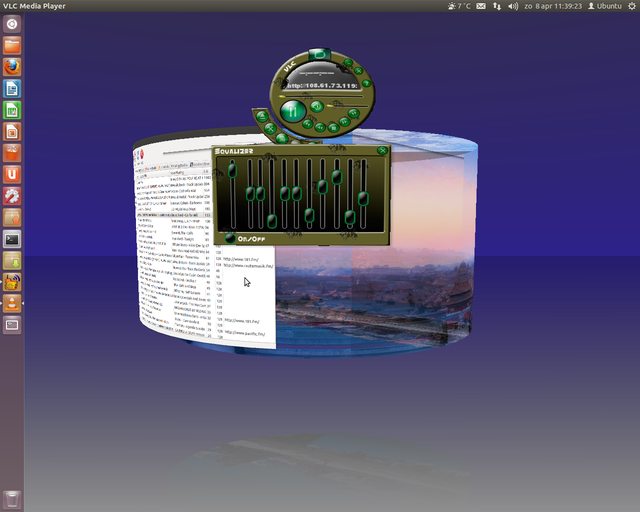
Task: Adjust the VLC volume slider
Action: tap(347, 106)
